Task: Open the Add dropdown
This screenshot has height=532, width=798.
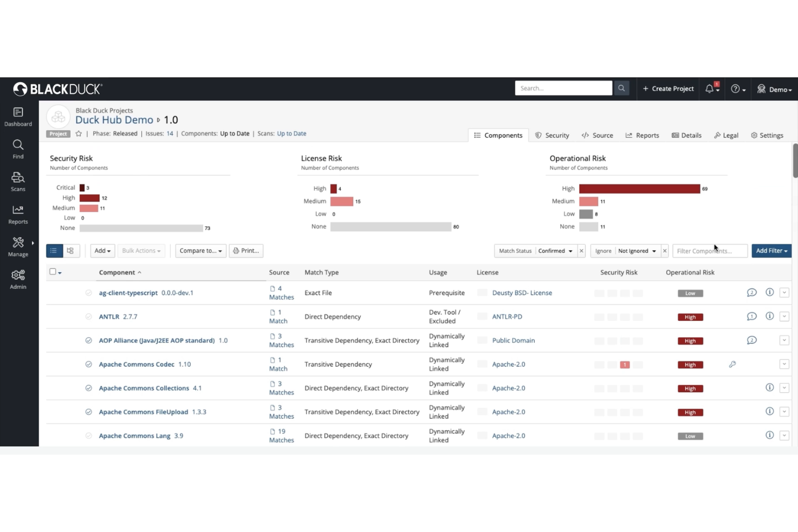Action: (x=102, y=251)
